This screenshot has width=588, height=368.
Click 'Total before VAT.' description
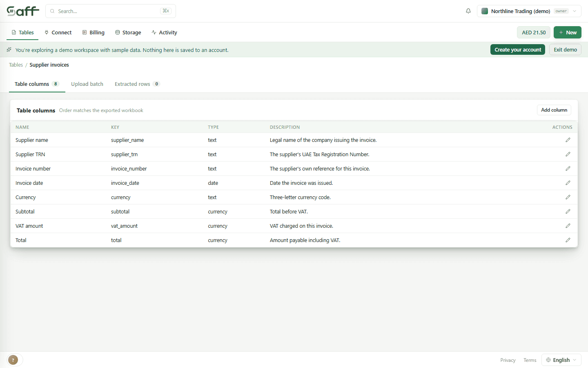[289, 211]
